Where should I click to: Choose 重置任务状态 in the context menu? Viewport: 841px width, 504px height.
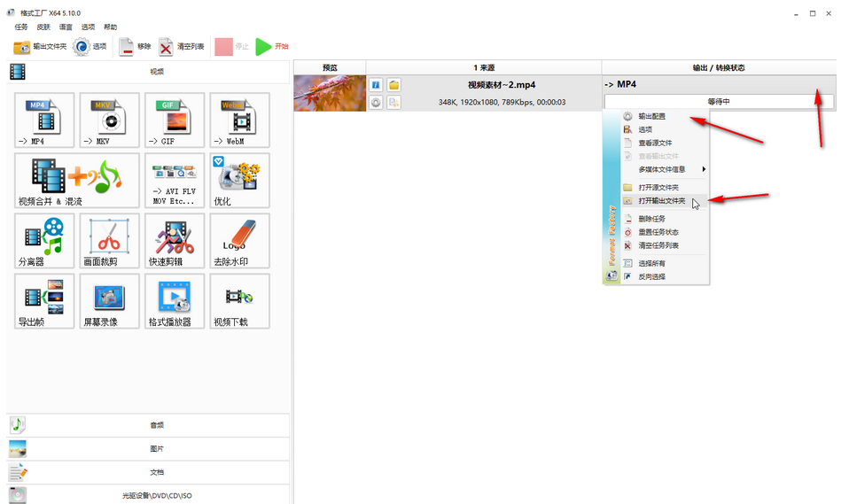coord(665,232)
